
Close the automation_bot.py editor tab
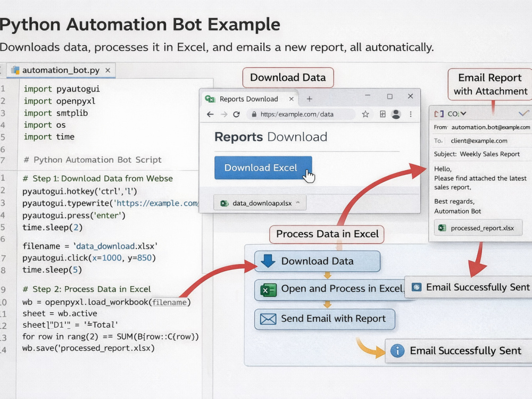107,70
